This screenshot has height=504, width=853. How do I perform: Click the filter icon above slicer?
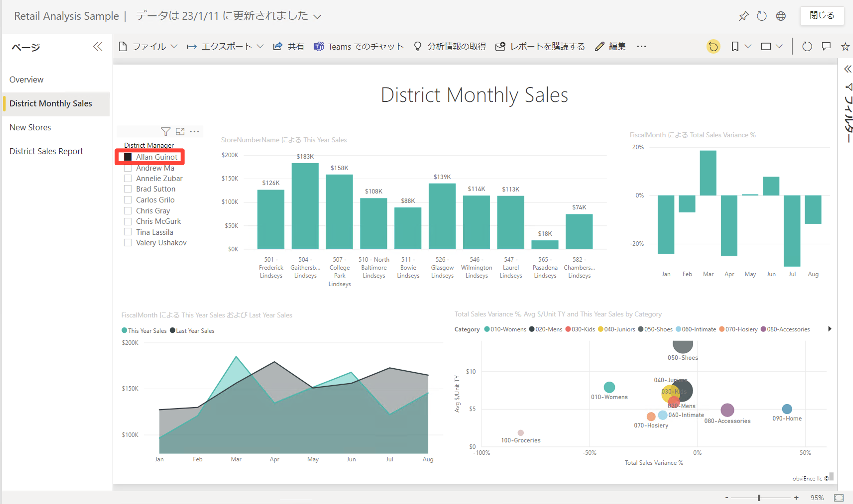point(165,131)
